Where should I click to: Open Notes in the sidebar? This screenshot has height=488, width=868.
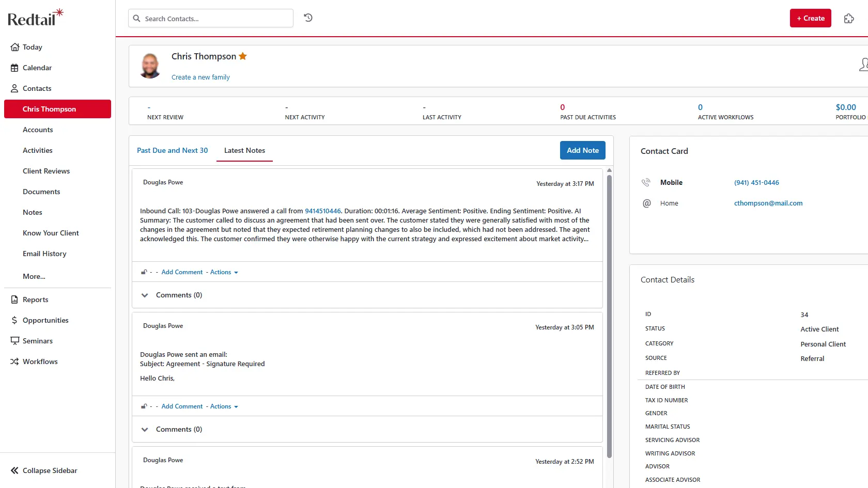click(x=33, y=212)
